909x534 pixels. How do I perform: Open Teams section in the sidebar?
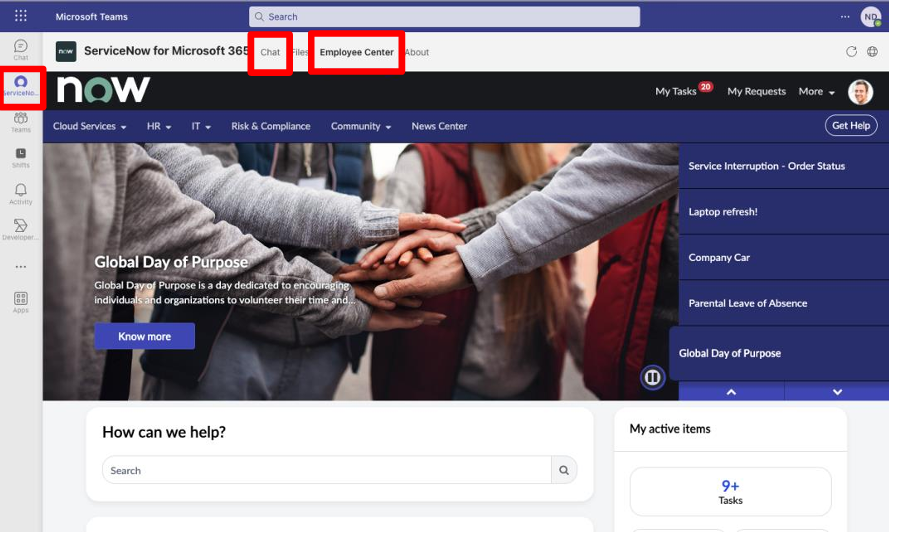[21, 122]
